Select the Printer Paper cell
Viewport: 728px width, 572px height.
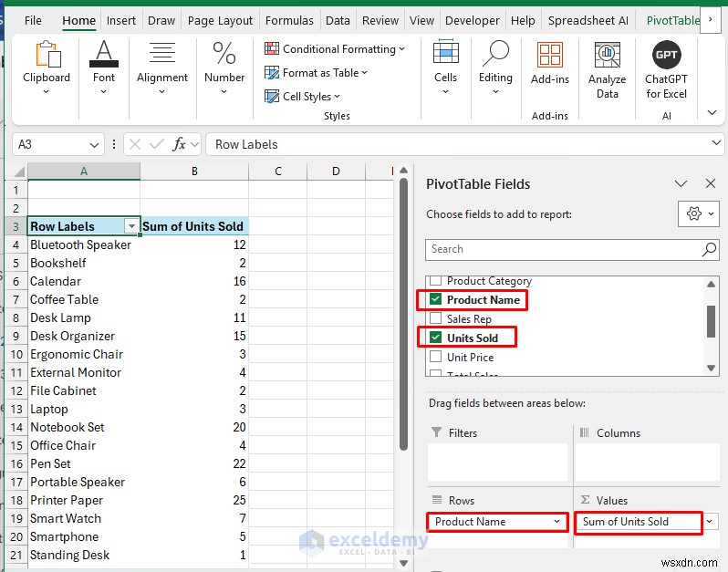[x=84, y=500]
